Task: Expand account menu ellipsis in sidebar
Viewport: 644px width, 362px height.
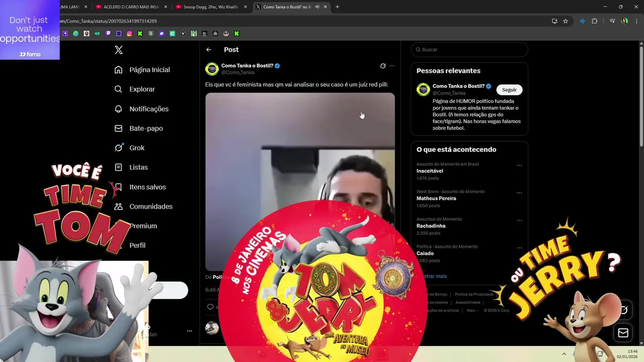Action: [x=190, y=331]
